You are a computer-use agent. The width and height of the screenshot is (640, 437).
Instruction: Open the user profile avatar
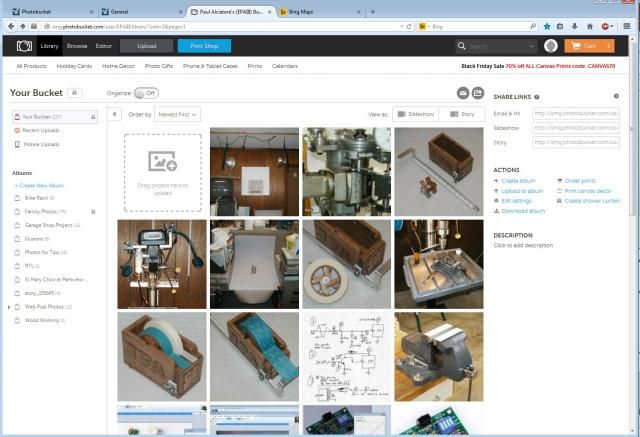coord(551,46)
